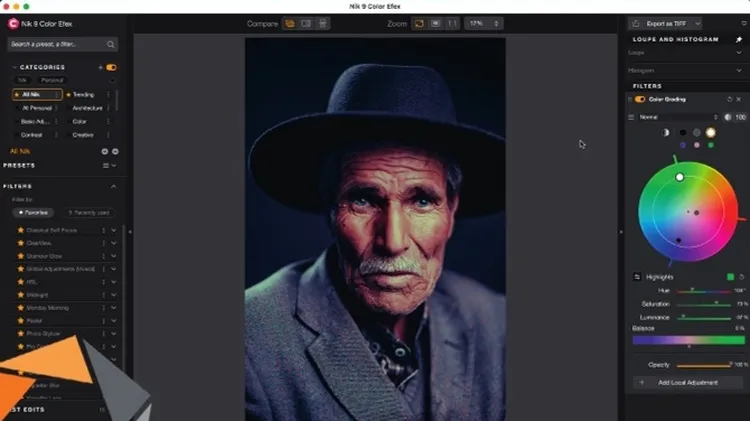Switch to the Personal categories tab

tap(52, 80)
